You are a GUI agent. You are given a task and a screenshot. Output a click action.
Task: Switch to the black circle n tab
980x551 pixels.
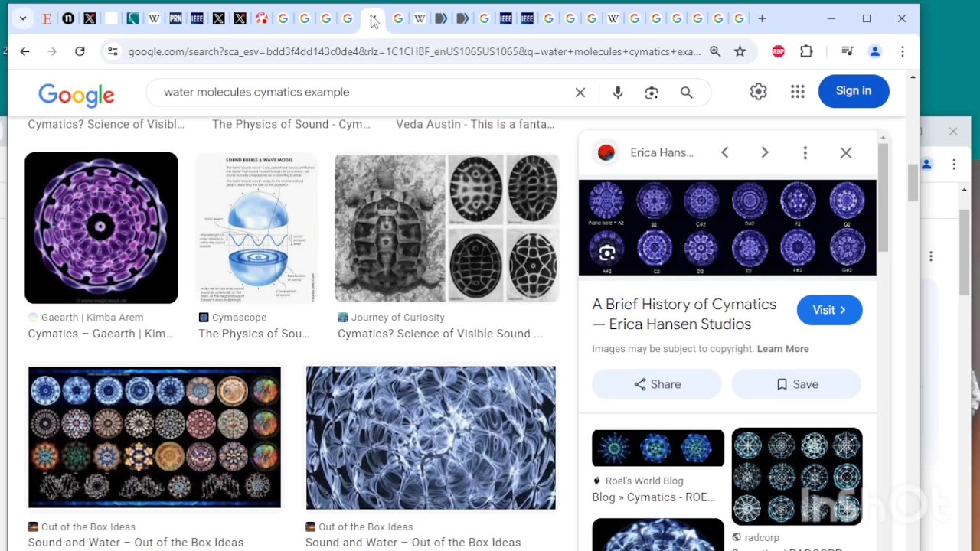tap(68, 18)
